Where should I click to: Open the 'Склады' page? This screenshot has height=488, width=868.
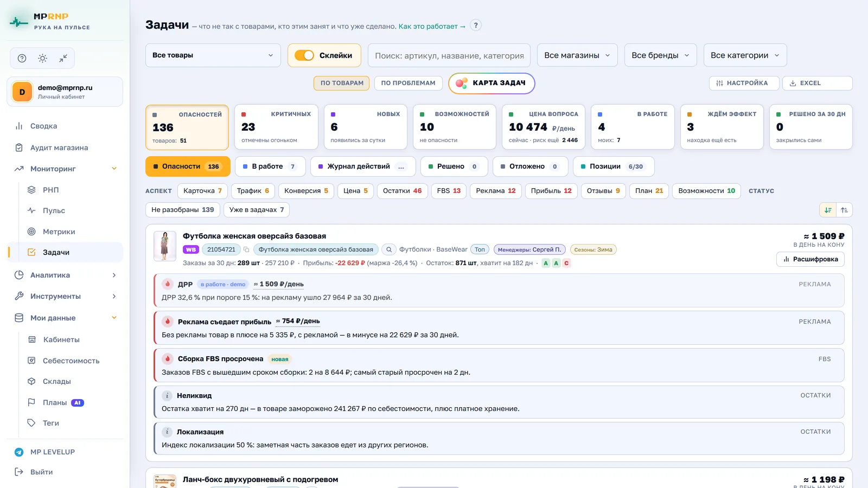[x=72, y=381]
